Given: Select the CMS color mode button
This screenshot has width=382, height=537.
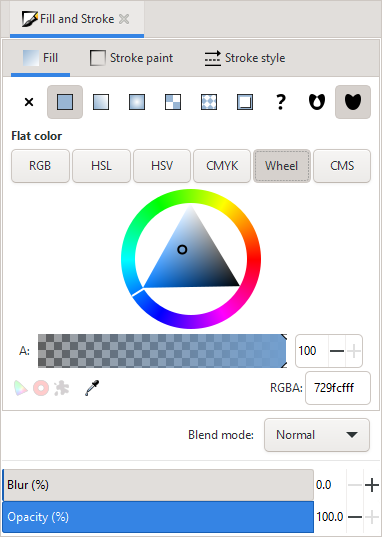Looking at the screenshot, I should point(342,166).
